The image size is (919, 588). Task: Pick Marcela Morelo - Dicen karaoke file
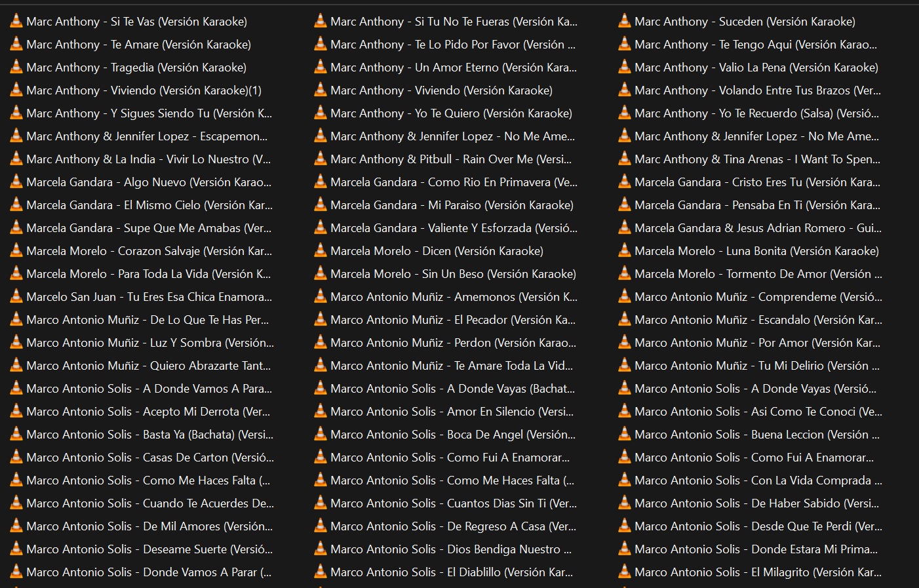(437, 251)
